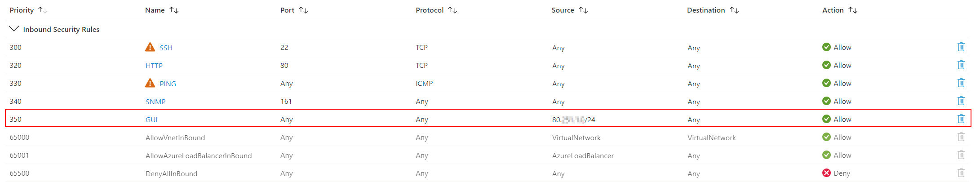Screen dimensions: 980x182
Task: Sort rules by Source column
Action: coord(583,10)
